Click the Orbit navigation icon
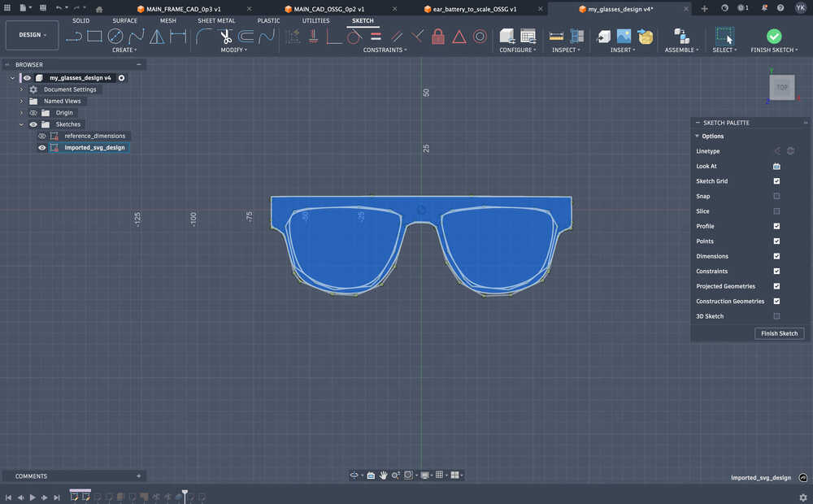This screenshot has width=813, height=504. (355, 475)
